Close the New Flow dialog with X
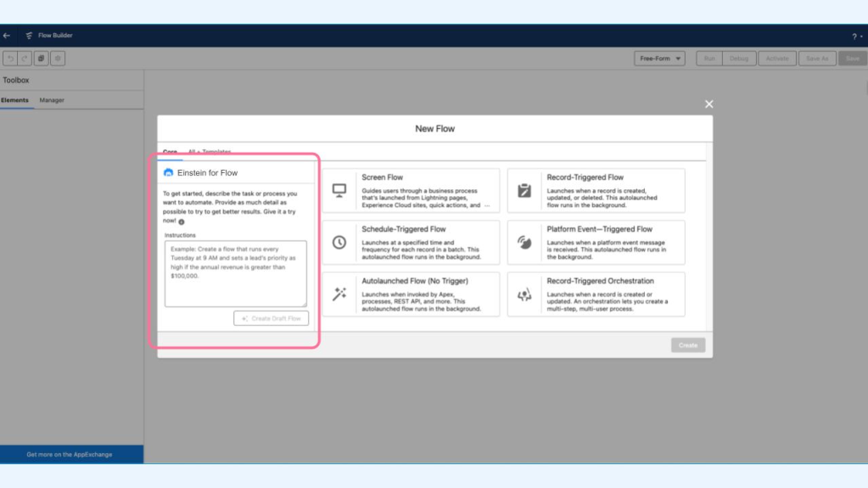868x488 pixels. click(709, 104)
